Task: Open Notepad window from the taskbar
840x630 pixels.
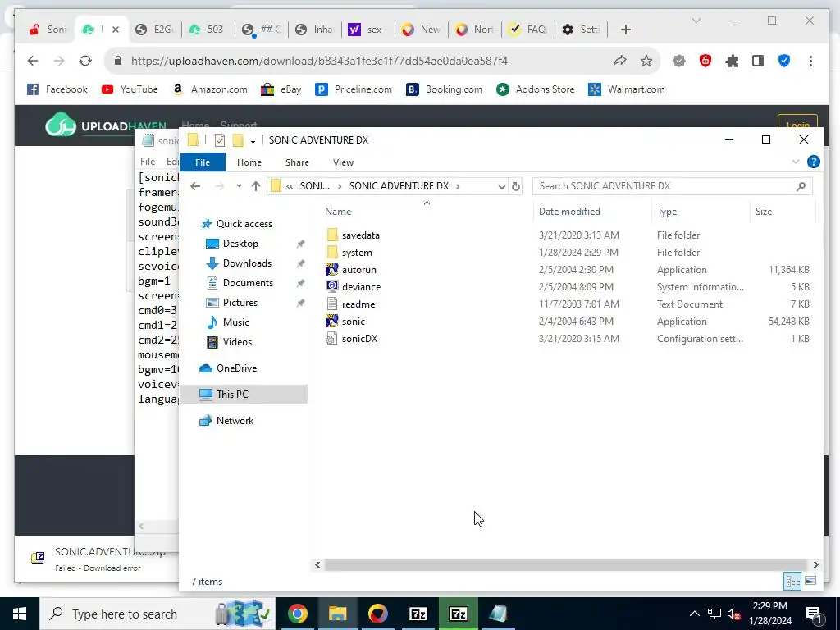Action: point(498,614)
